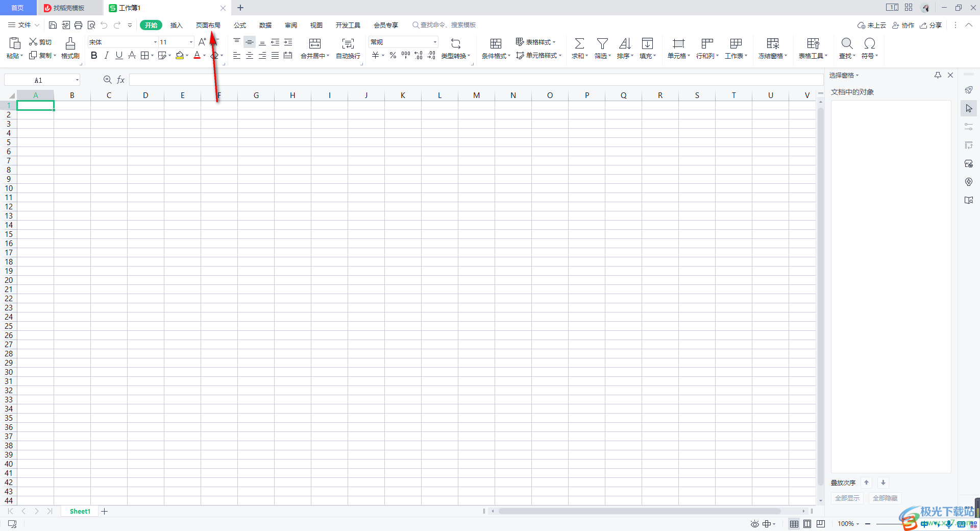Click the 全部隐藏 (Hide All) button

pos(885,498)
